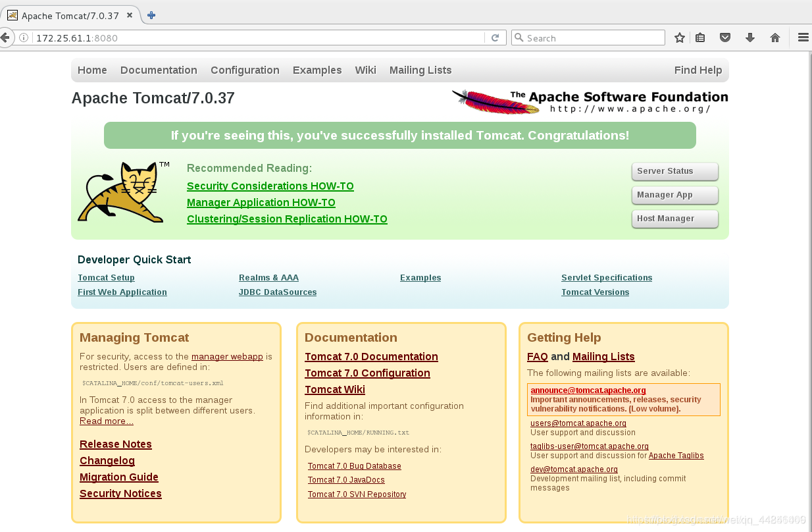Click dev@tomcat.apache.org mailing list link
Screen dimensions: 812x532
[x=574, y=469]
